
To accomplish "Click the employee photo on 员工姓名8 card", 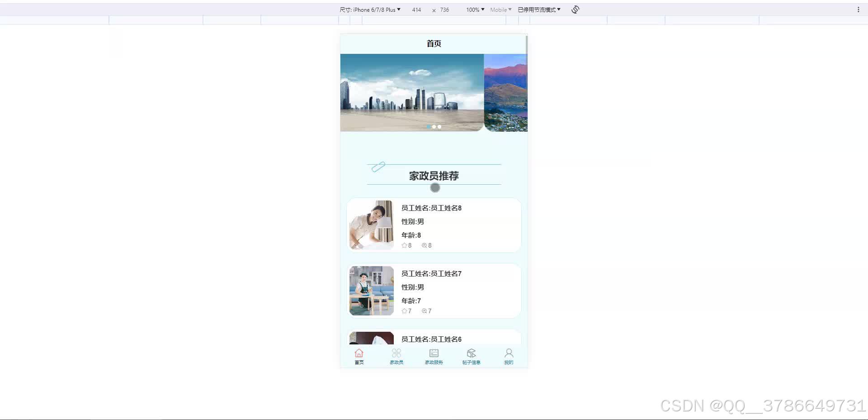I will click(x=371, y=225).
